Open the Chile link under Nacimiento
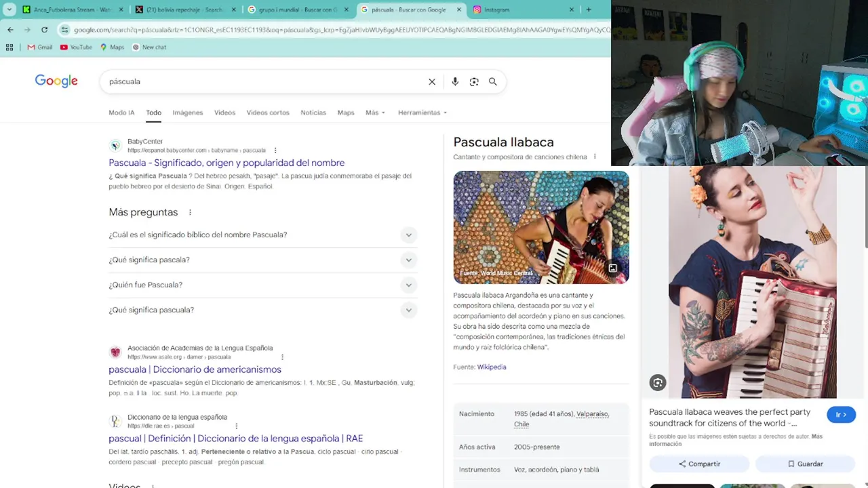 (521, 424)
